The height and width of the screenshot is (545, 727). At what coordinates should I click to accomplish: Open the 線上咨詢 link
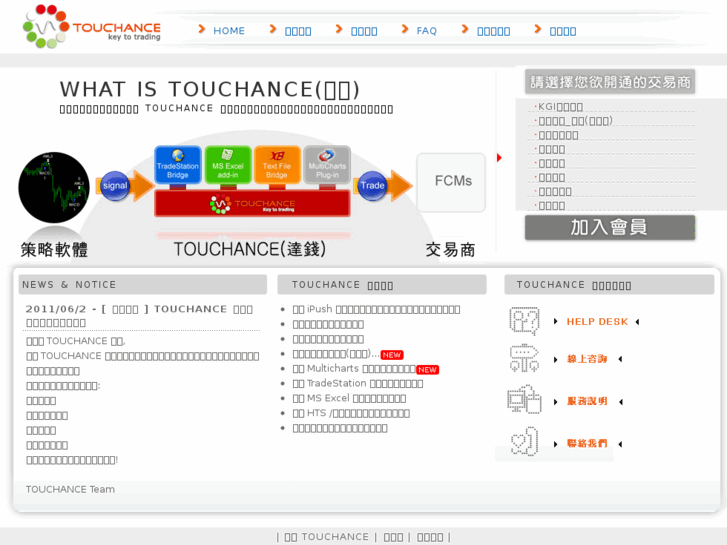(x=587, y=359)
